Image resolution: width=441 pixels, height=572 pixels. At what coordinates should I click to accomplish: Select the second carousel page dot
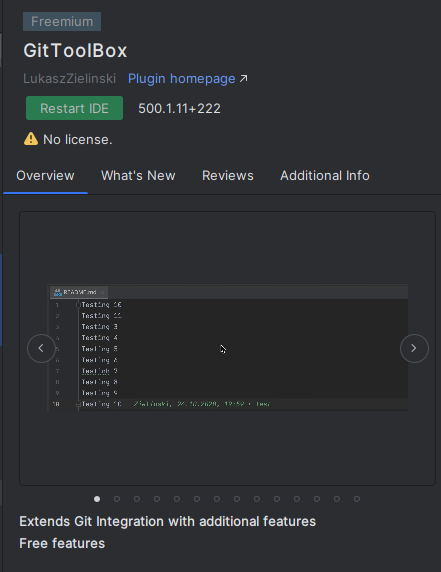pos(117,499)
